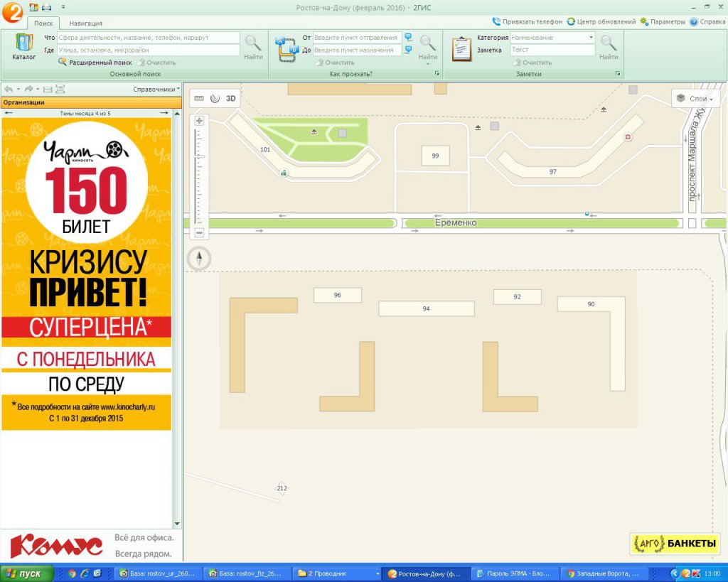Open Центр обновлений
This screenshot has height=582, width=728.
tap(601, 22)
